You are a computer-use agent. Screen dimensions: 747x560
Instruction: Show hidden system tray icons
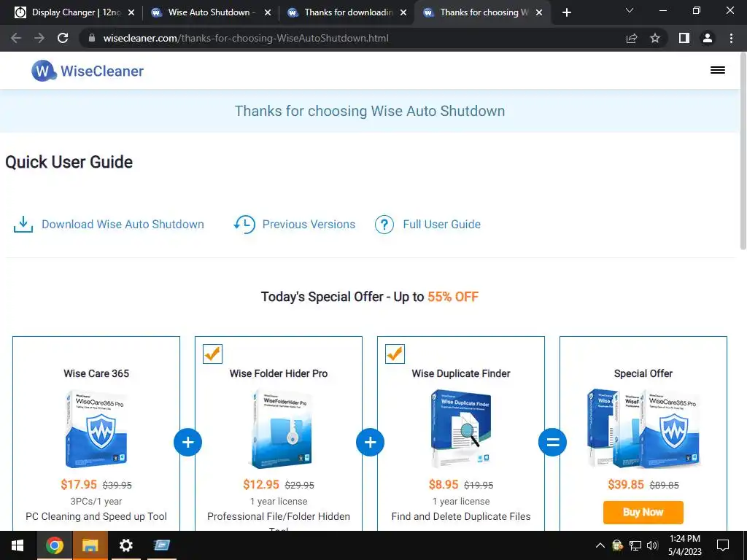pos(600,545)
